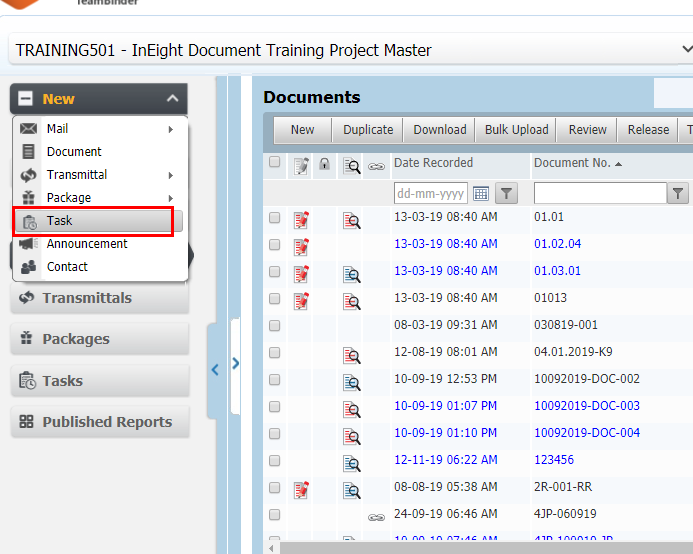Click the view file icon for document 01013
The height and width of the screenshot is (554, 693).
click(x=352, y=302)
